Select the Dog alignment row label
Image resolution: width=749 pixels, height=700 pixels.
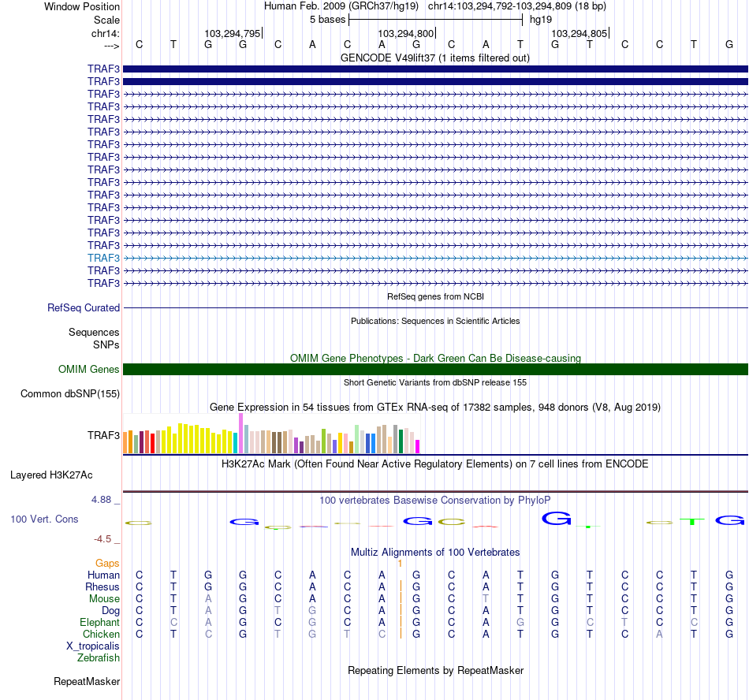pyautogui.click(x=110, y=611)
